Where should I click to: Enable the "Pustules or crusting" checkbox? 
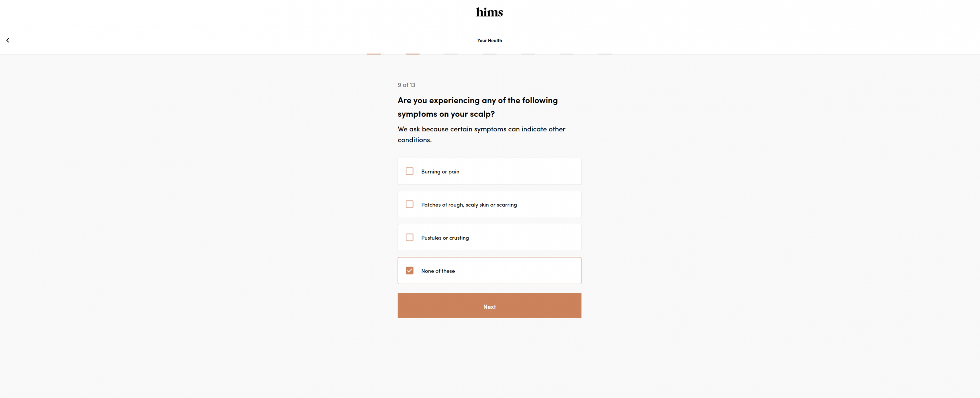coord(409,238)
